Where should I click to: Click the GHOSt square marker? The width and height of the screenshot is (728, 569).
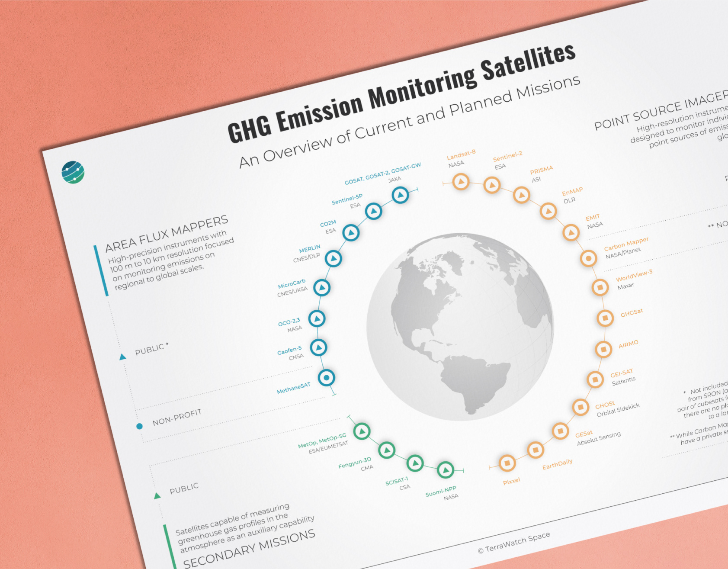pos(580,407)
